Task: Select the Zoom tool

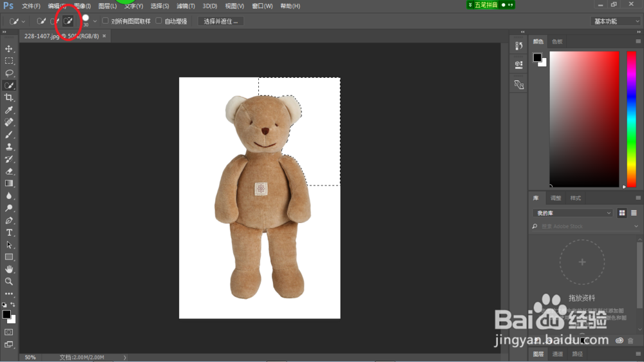Action: pos(8,281)
